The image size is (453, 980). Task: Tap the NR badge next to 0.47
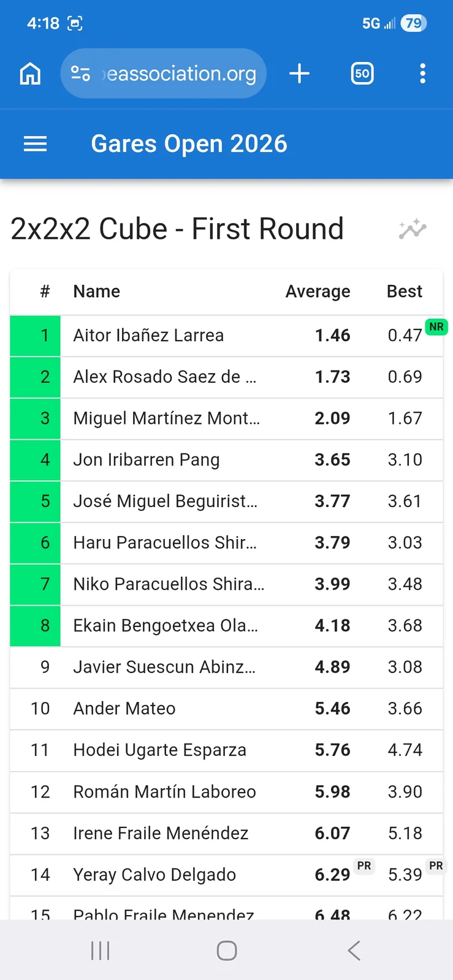pos(436,327)
